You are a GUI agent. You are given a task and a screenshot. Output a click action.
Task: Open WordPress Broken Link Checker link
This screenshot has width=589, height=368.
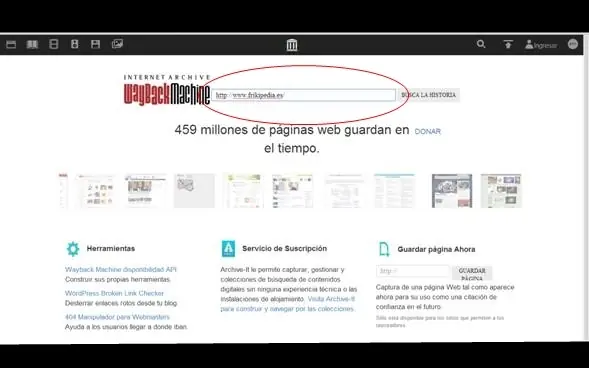[x=114, y=293]
